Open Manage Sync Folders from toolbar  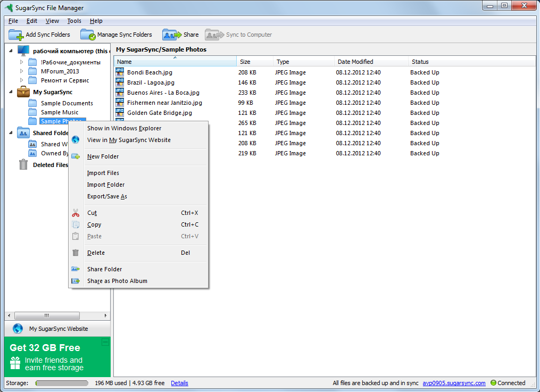click(x=116, y=35)
